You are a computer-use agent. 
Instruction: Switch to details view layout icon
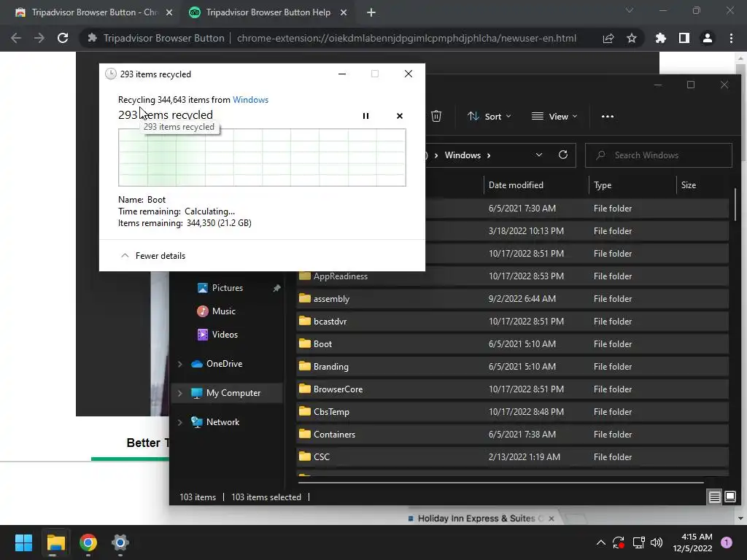[715, 497]
